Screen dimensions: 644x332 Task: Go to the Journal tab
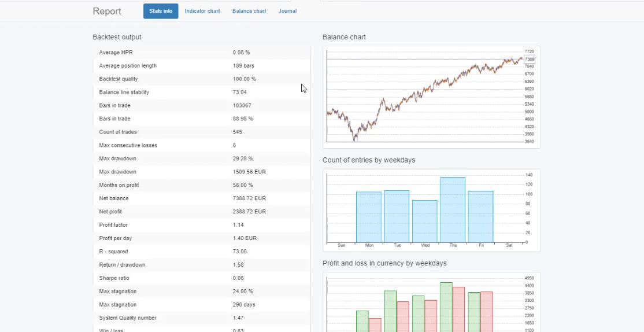click(x=287, y=11)
